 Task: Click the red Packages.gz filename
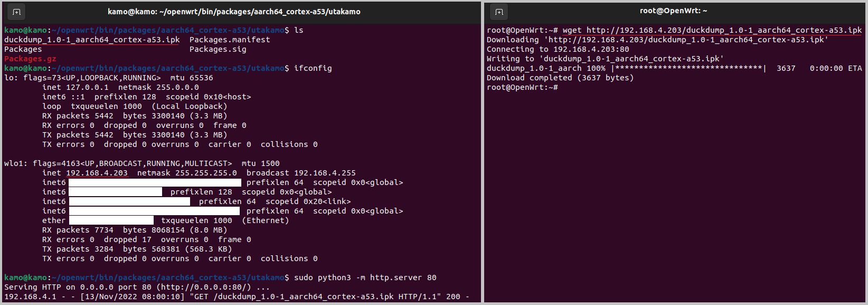[30, 59]
